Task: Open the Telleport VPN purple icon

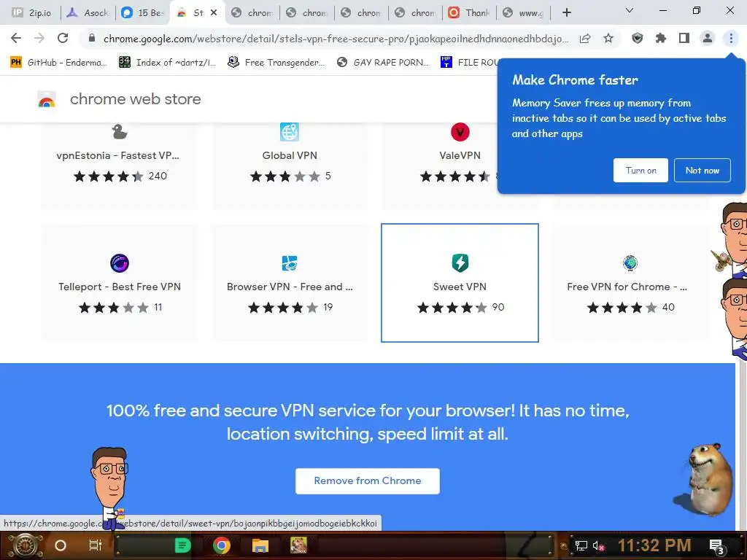Action: pos(120,262)
